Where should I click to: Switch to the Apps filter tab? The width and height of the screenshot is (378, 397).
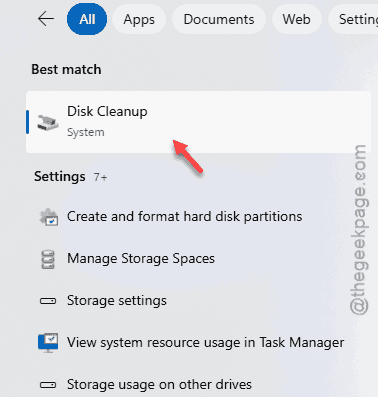point(139,19)
